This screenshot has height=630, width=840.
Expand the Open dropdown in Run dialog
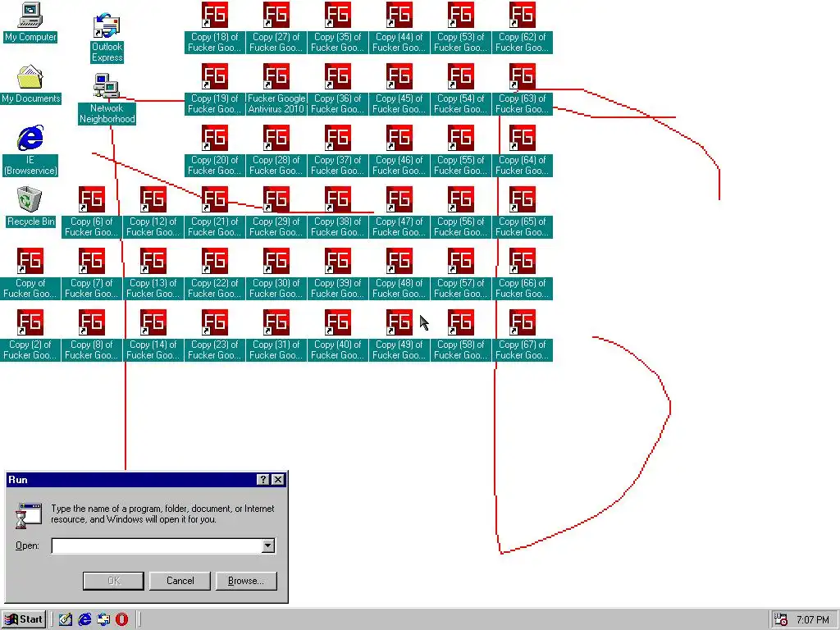pos(268,546)
